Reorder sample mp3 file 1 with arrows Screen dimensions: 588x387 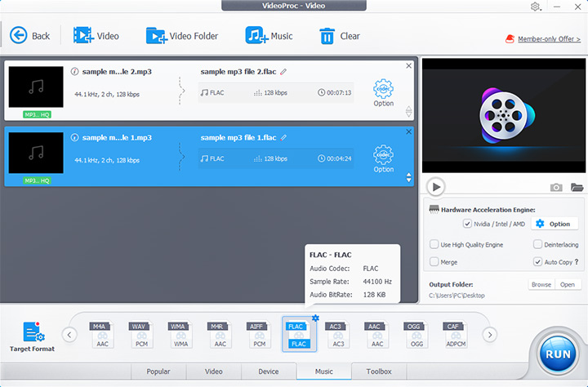(x=409, y=177)
